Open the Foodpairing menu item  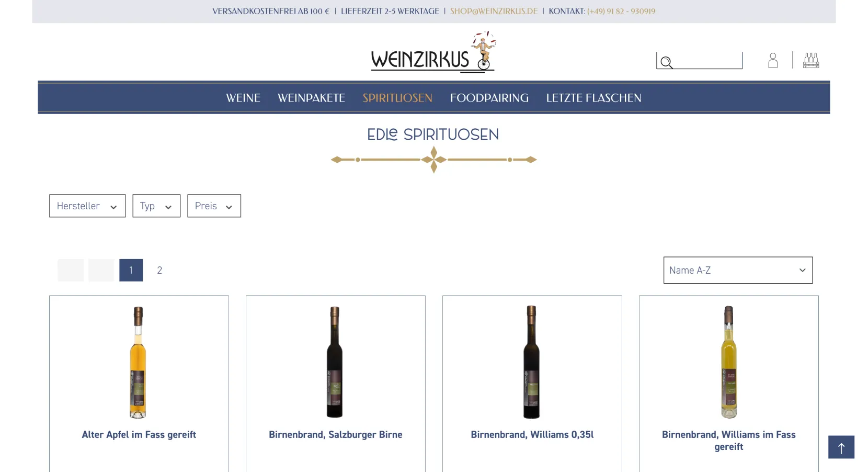coord(489,98)
